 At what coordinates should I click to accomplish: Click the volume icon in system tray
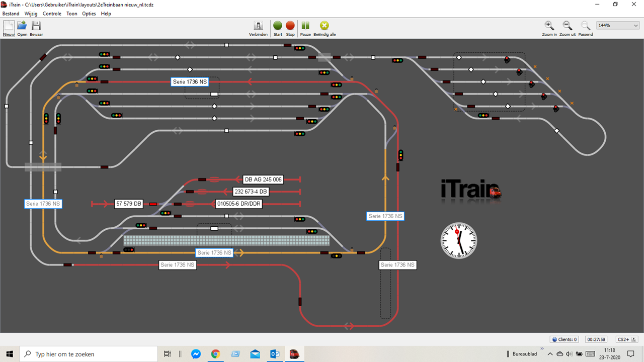pos(570,354)
